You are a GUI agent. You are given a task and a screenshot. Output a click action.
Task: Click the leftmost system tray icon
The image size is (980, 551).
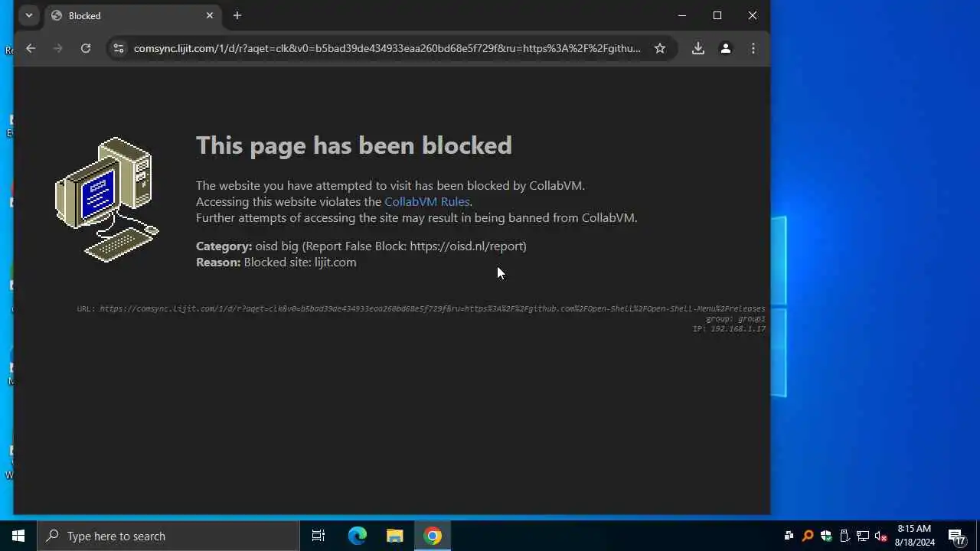click(x=789, y=536)
